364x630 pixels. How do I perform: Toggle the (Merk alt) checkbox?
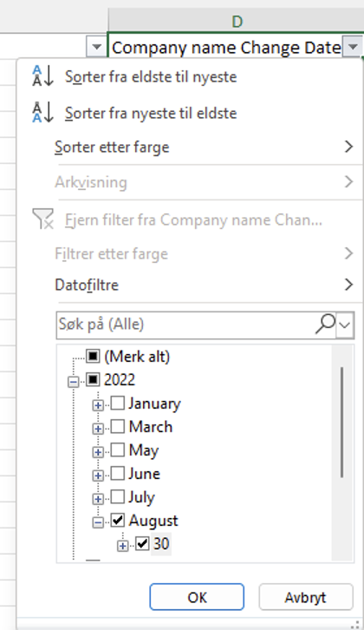93,356
